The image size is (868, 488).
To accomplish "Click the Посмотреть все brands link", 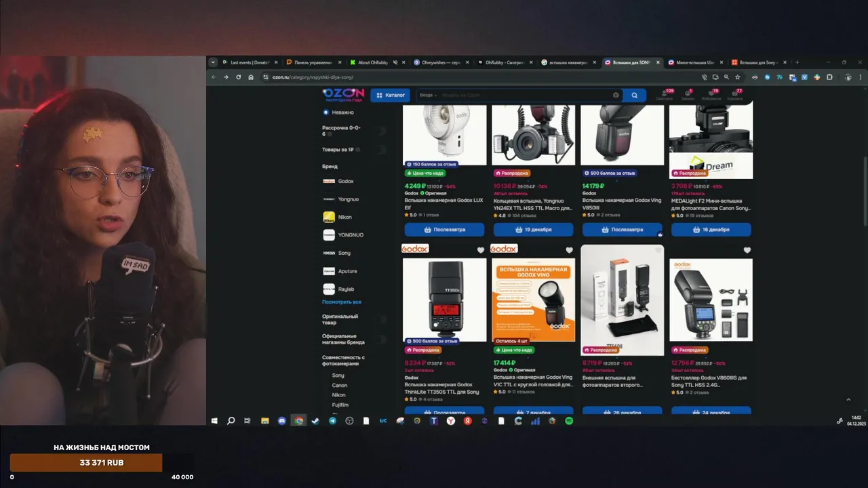I will click(342, 302).
